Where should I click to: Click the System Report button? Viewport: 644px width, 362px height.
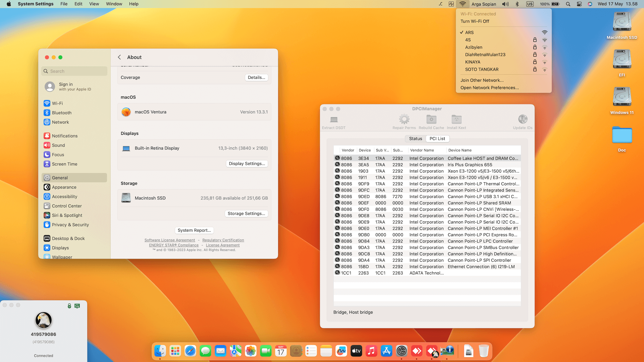pos(194,230)
